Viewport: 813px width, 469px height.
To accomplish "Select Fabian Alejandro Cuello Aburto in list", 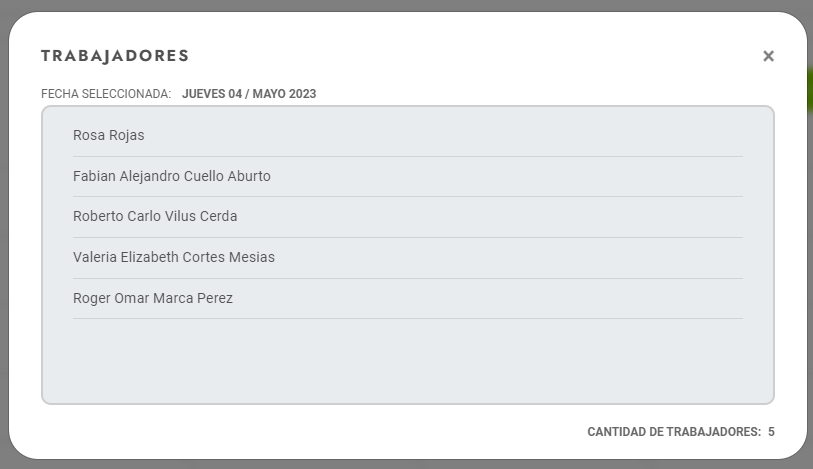I will pyautogui.click(x=172, y=176).
